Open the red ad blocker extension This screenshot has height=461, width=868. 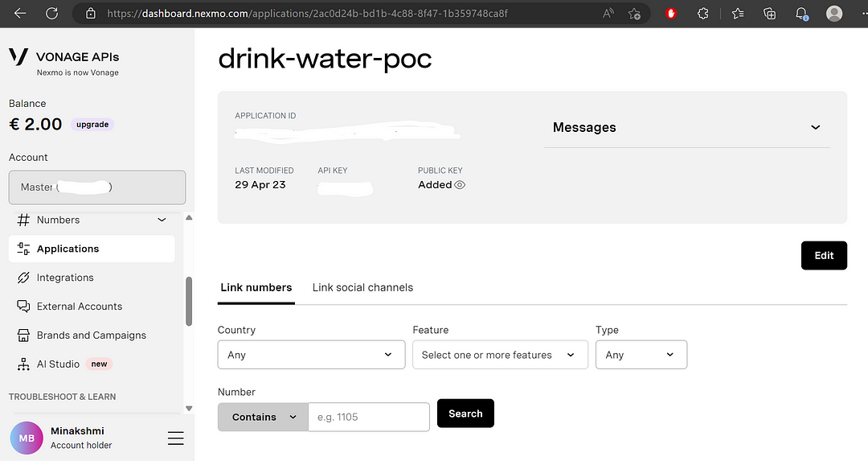coord(671,14)
